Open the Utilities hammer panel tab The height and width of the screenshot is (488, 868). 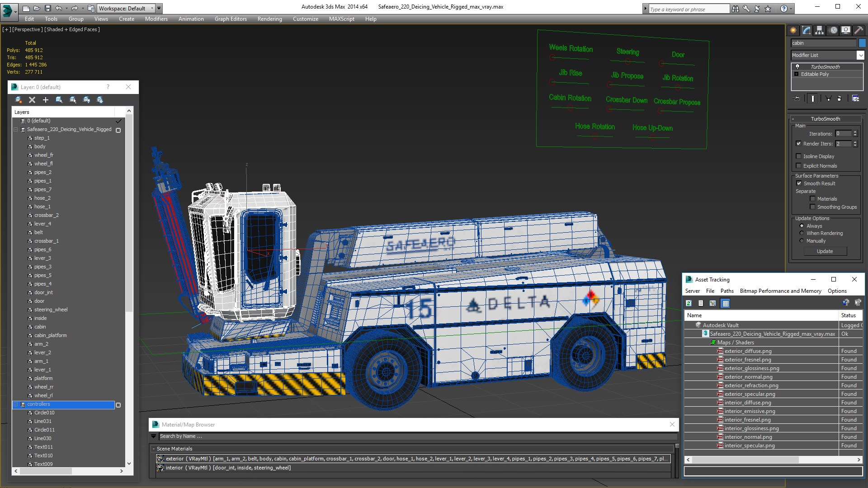[x=859, y=30]
